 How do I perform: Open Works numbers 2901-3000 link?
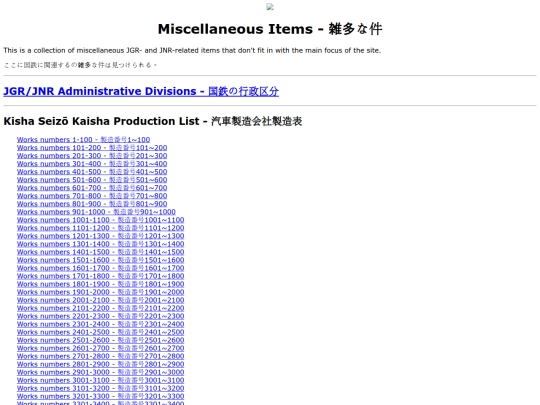coord(101,373)
